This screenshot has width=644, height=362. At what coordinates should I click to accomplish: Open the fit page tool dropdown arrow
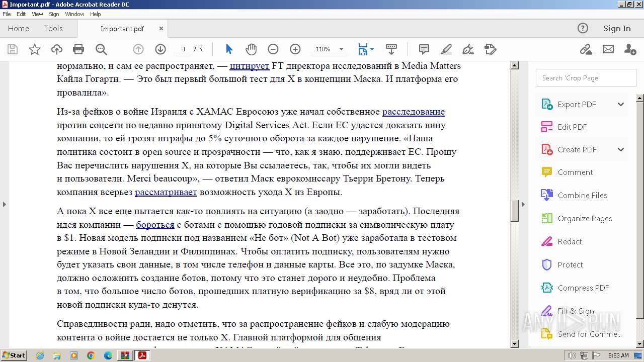[372, 49]
